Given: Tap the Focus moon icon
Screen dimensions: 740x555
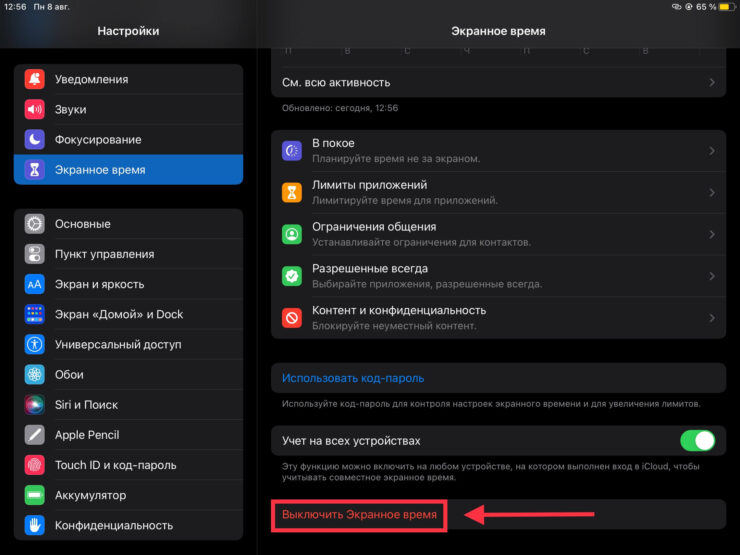Looking at the screenshot, I should click(x=35, y=140).
